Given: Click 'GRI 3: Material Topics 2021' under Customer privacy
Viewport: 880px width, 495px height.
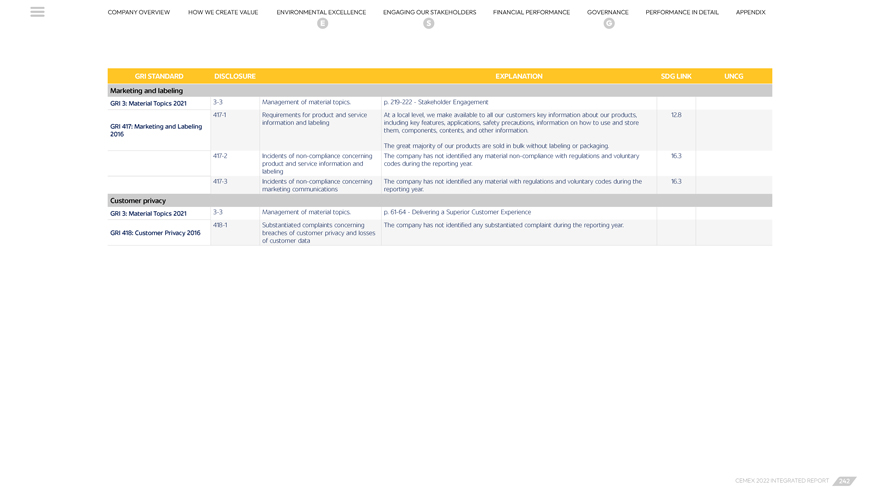Looking at the screenshot, I should [148, 213].
